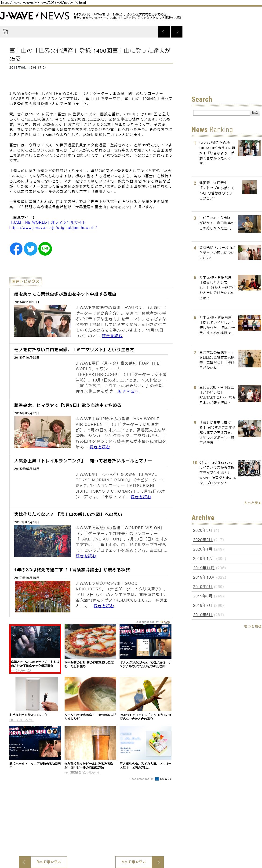Open the pizza recommended article thumbnail
Viewport: 262px width, 868px height.
[90, 641]
